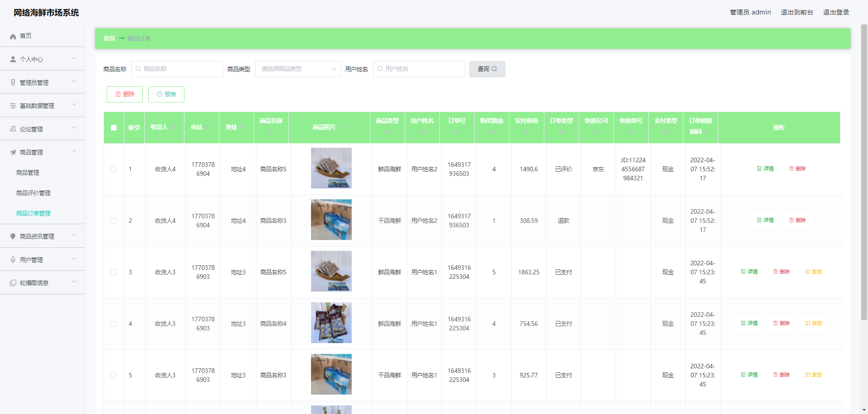Click the 管理员管理 sidebar icon
Image resolution: width=868 pixels, height=414 pixels.
(x=13, y=82)
